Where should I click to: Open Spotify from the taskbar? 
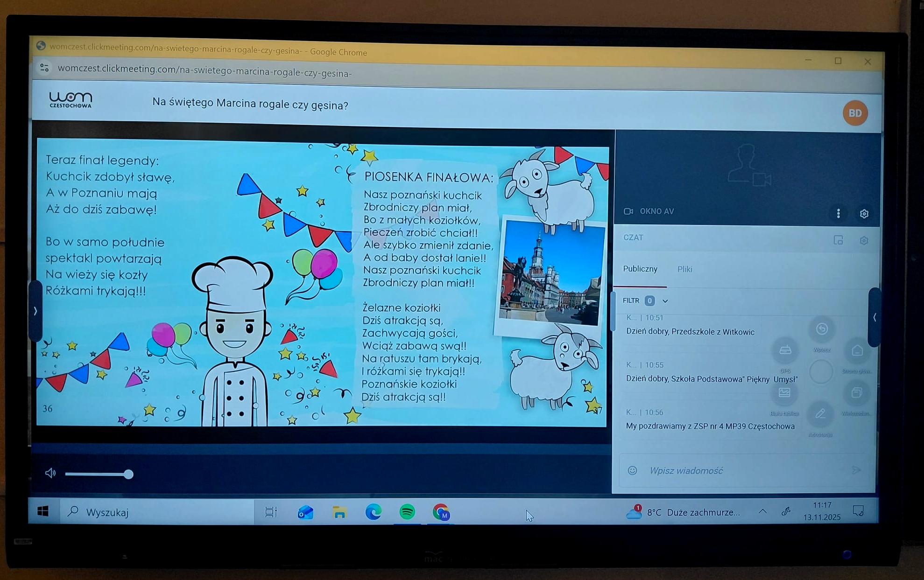click(x=407, y=512)
